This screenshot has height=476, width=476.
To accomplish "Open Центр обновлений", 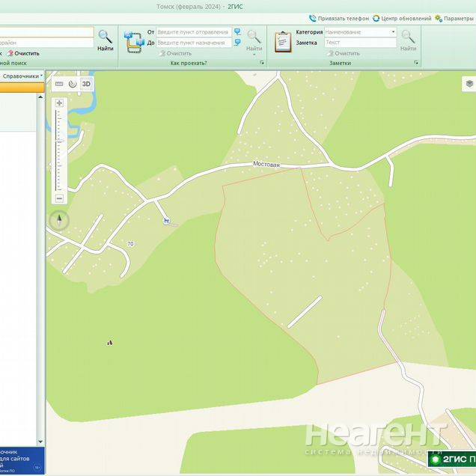I will [402, 19].
